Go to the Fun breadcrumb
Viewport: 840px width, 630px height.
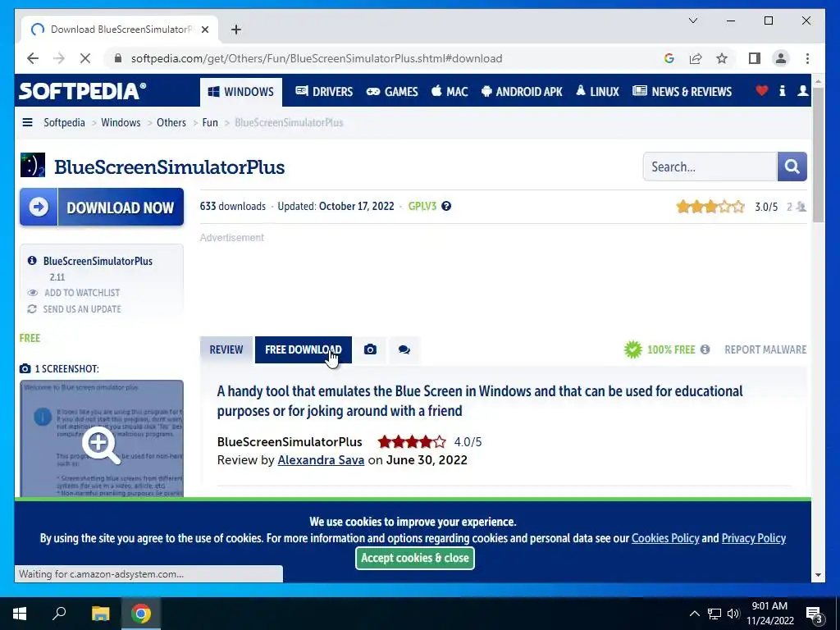point(210,123)
